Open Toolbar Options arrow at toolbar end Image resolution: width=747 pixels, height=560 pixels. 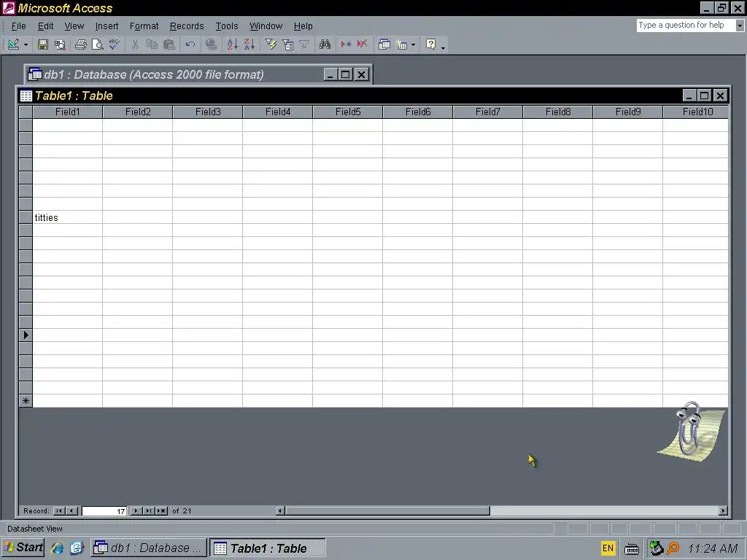tap(443, 47)
